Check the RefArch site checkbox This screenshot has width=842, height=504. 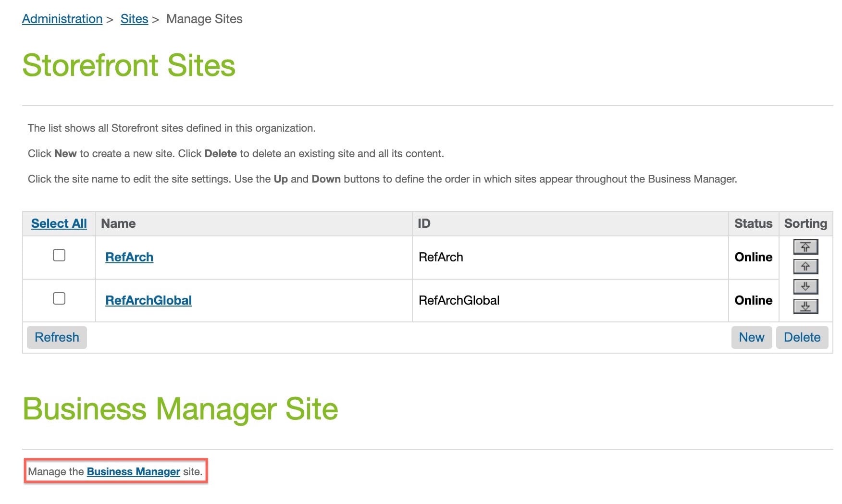click(59, 255)
